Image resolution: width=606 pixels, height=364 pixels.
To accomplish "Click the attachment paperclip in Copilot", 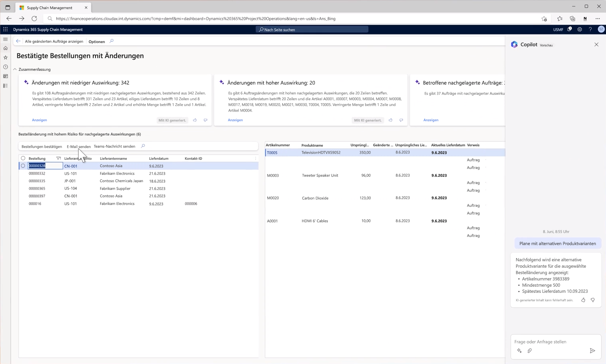I will 530,351.
